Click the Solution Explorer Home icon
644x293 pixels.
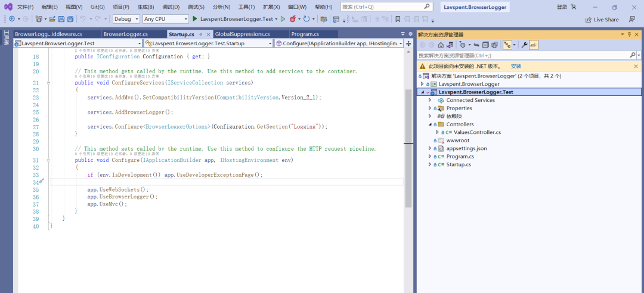pyautogui.click(x=441, y=45)
